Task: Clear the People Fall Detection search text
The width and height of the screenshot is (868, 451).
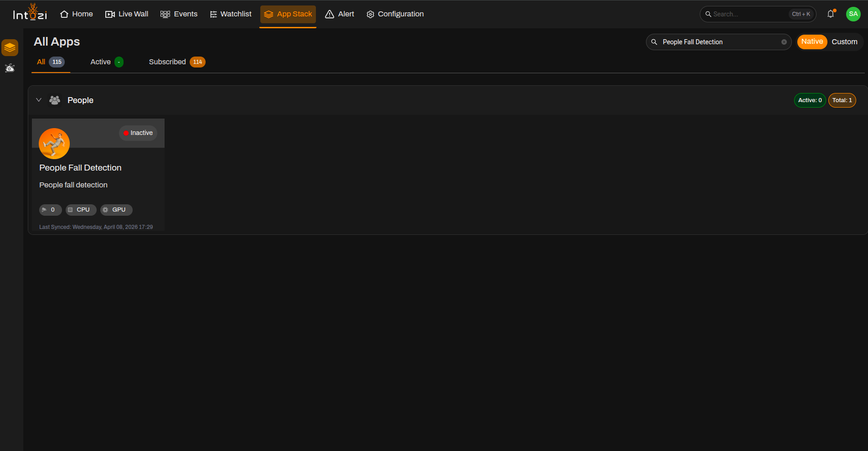Action: tap(784, 42)
